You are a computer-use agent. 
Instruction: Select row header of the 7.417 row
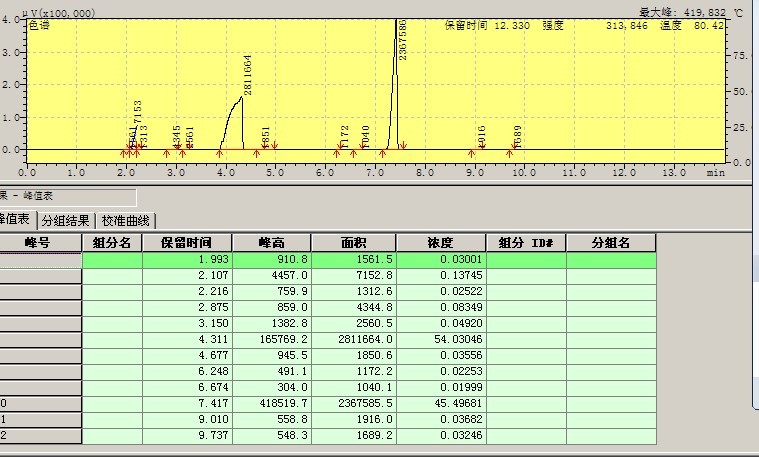tap(41, 403)
